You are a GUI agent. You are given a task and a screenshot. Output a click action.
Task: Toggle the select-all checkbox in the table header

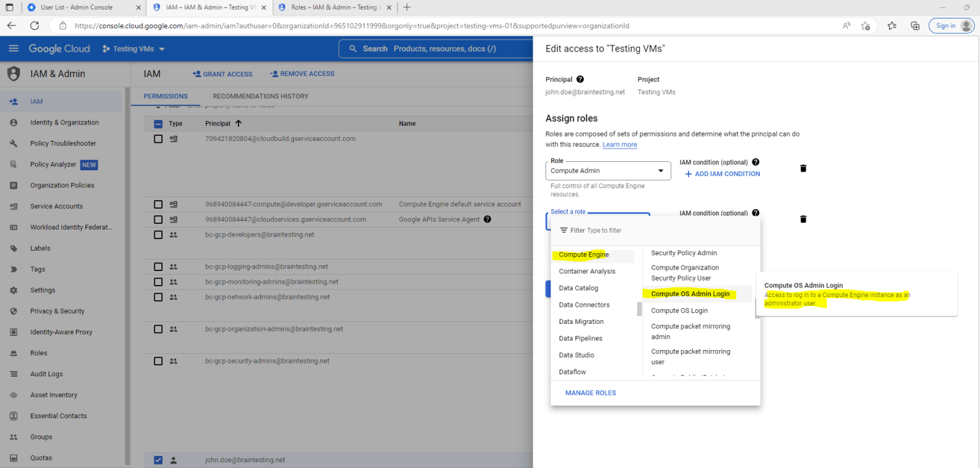pyautogui.click(x=158, y=123)
